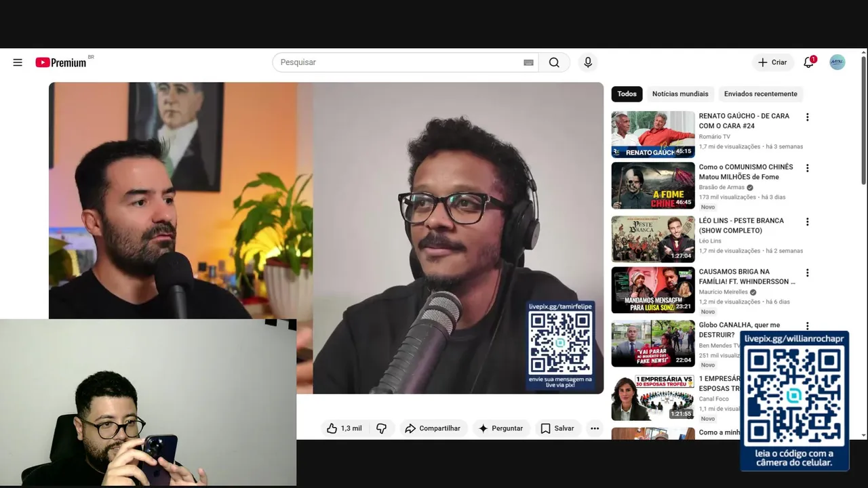Click the Compartilhar share button
This screenshot has width=868, height=488.
pos(433,428)
